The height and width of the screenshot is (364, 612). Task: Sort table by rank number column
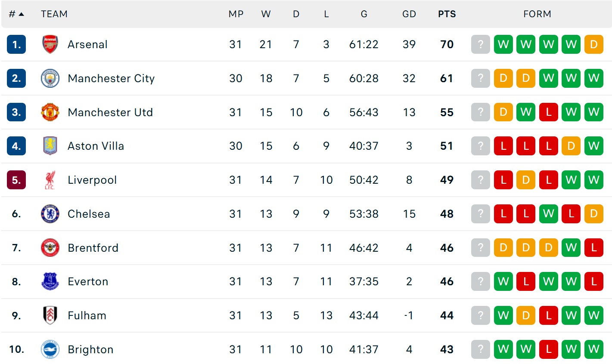tap(16, 14)
